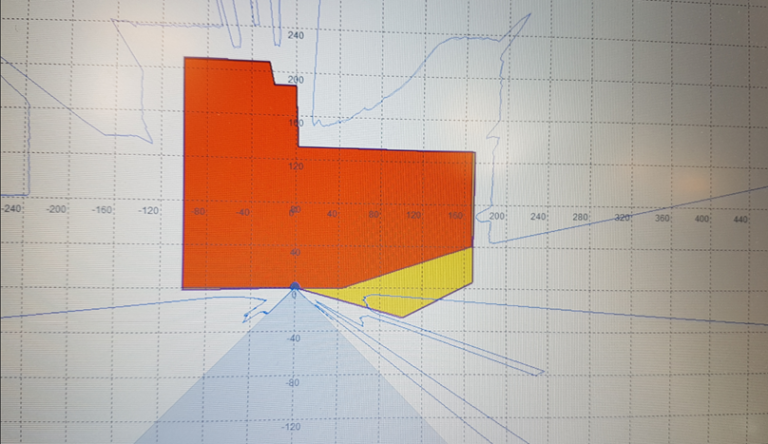This screenshot has width=768, height=444.
Task: Click the 320 label on the horizontal axis
Action: pos(622,216)
